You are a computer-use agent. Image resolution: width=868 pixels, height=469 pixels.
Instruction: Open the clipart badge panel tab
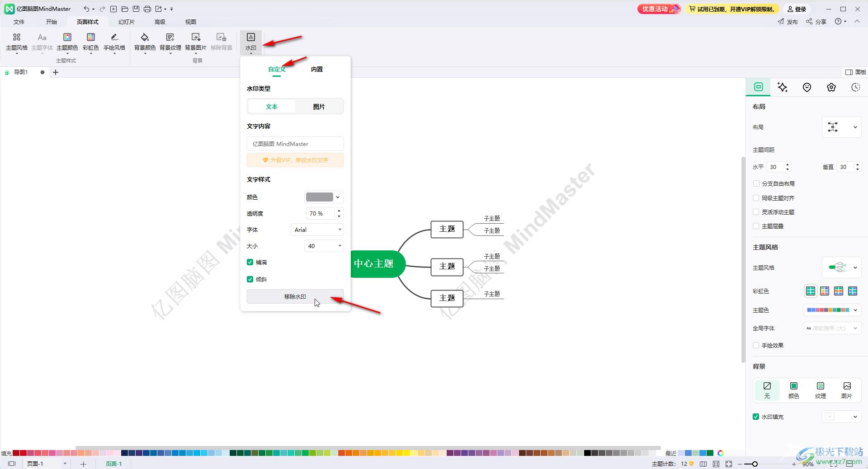point(831,87)
